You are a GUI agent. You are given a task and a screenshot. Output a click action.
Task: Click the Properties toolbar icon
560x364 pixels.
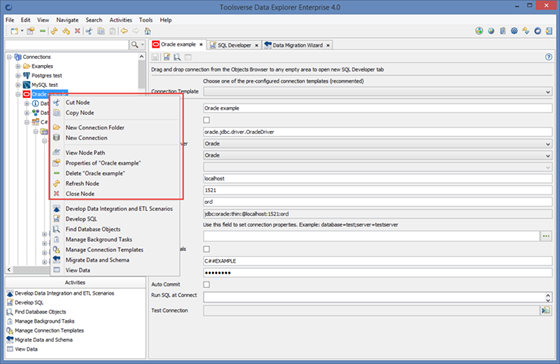point(31,31)
